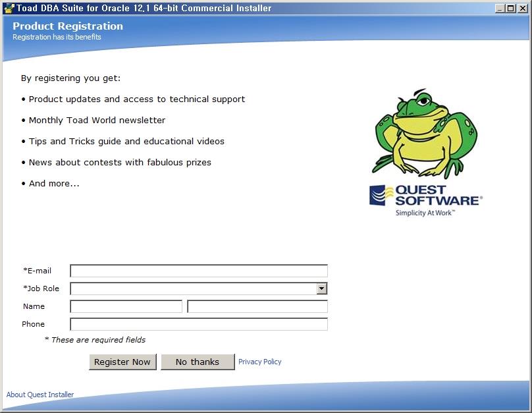Click the installer icon in the title bar
The width and height of the screenshot is (532, 413).
pyautogui.click(x=9, y=8)
